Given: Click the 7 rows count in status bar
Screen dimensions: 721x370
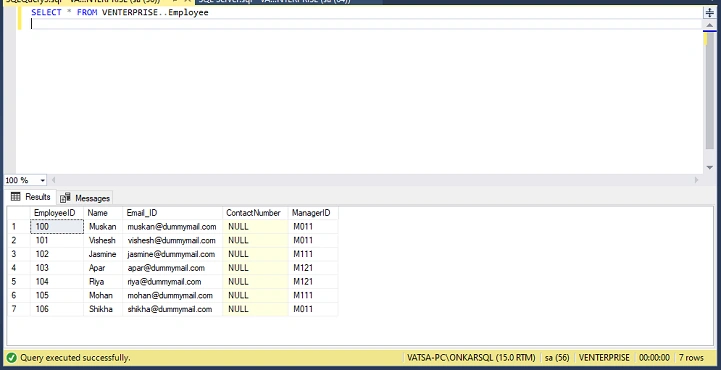Looking at the screenshot, I should point(691,358).
